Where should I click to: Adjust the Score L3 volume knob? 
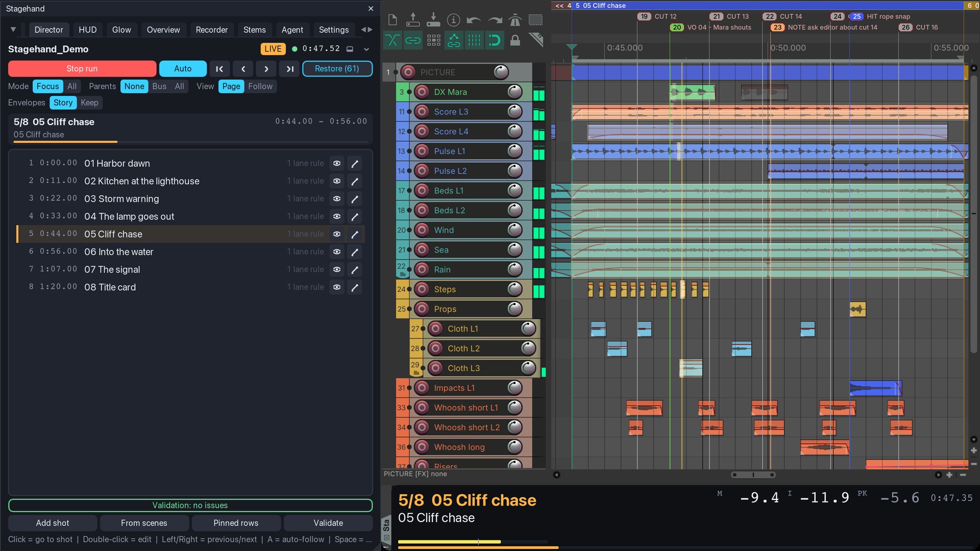(514, 111)
